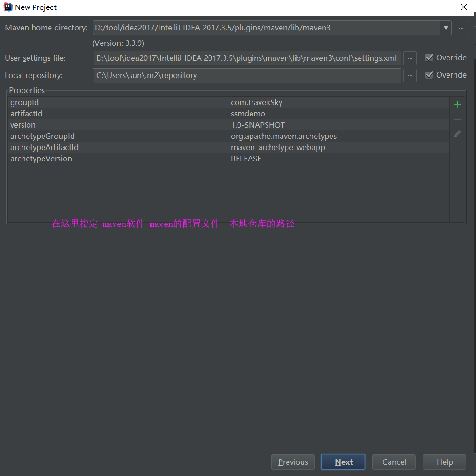Click the green plus add property icon
The width and height of the screenshot is (476, 476).
pos(457,104)
